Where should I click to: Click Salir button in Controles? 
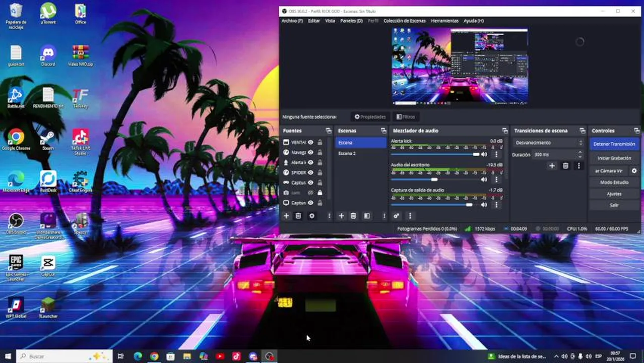(614, 205)
